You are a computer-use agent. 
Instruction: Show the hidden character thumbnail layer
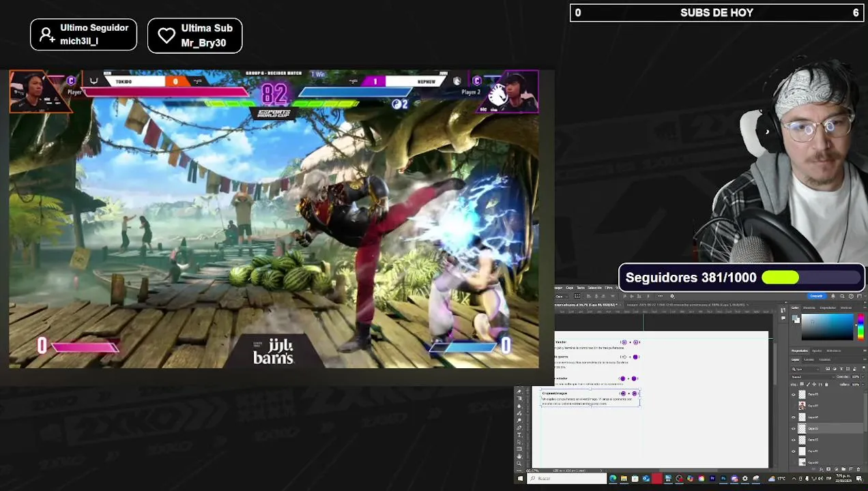[x=794, y=406]
